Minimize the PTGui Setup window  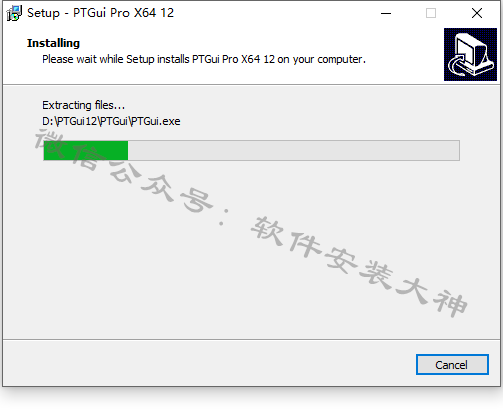[386, 13]
